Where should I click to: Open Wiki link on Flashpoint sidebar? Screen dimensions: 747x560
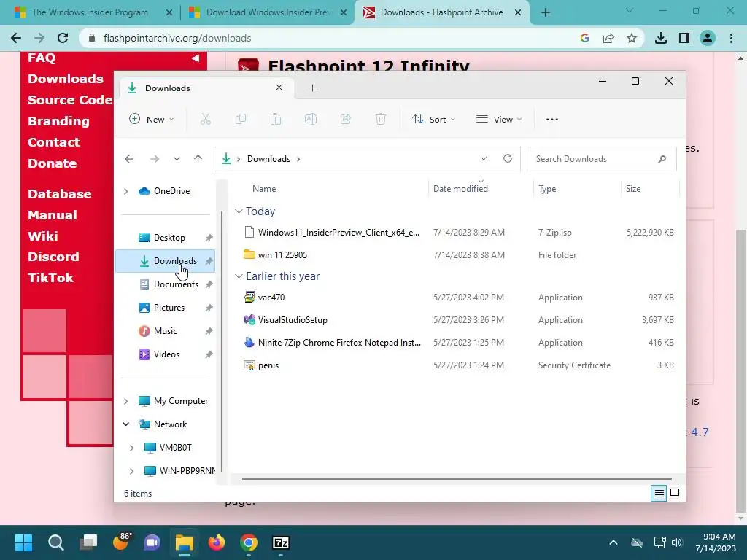point(43,236)
